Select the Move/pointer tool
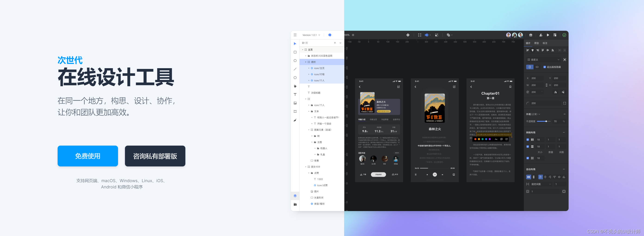Viewport: 644px width, 236px height. click(295, 44)
